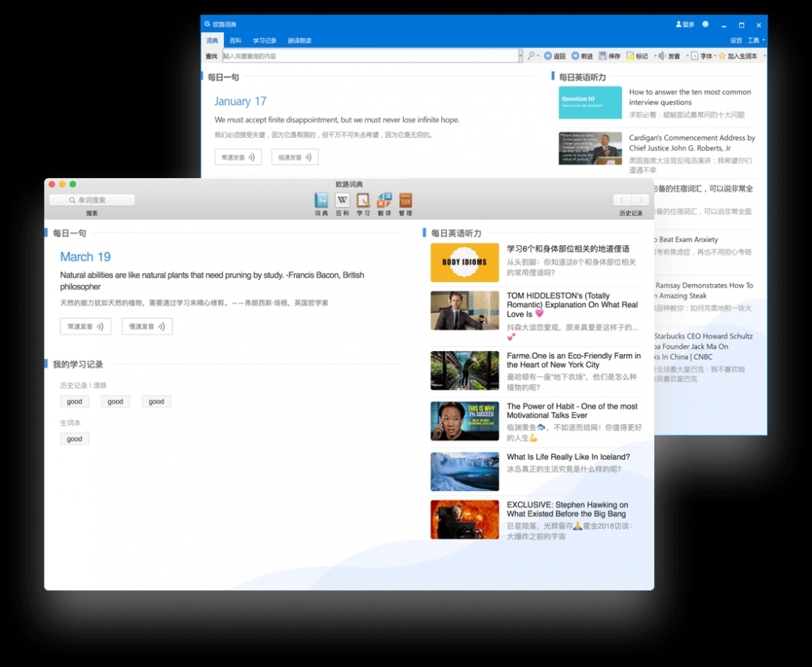812x667 pixels.
Task: Open the 翻译 translation icon
Action: (384, 200)
